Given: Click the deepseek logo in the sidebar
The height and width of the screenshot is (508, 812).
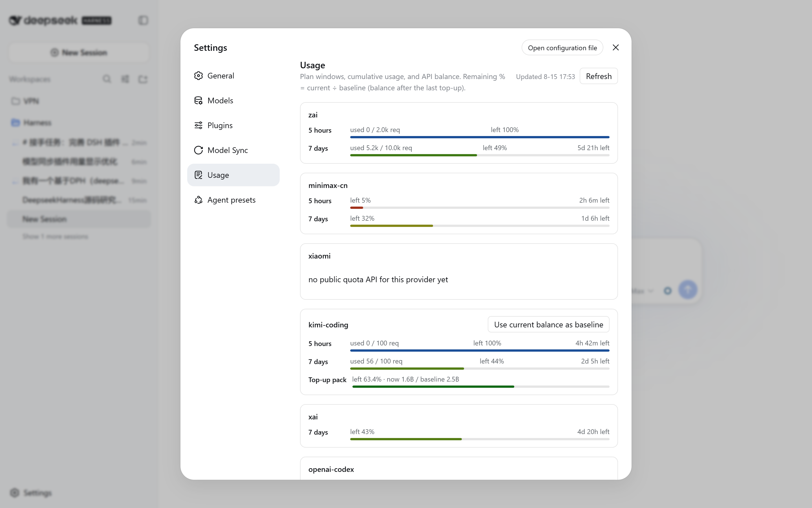Looking at the screenshot, I should 60,21.
